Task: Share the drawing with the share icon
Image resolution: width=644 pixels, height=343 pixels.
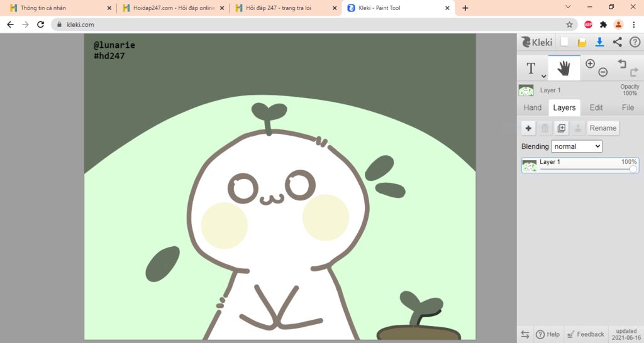Action: click(618, 42)
